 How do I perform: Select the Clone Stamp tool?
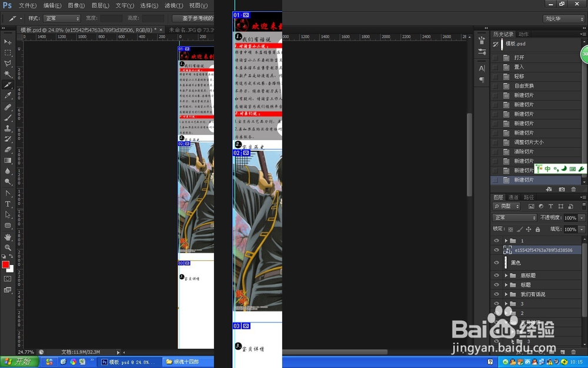point(8,128)
